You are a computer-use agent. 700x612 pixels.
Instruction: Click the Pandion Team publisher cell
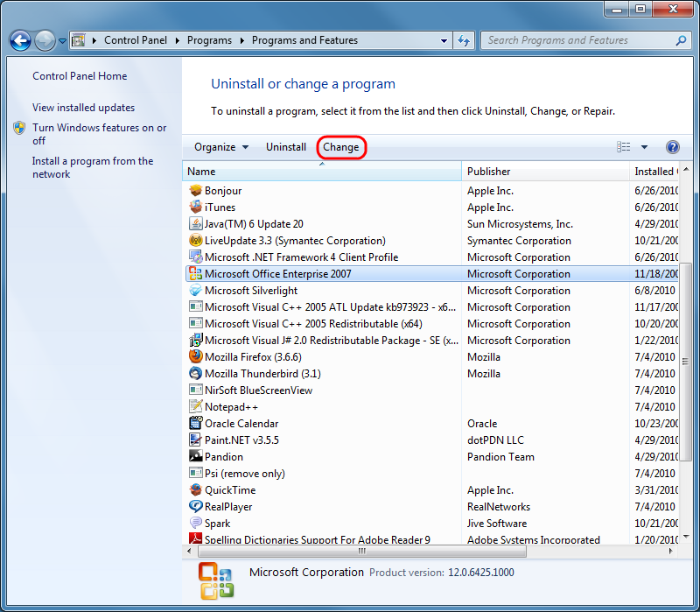(500, 456)
